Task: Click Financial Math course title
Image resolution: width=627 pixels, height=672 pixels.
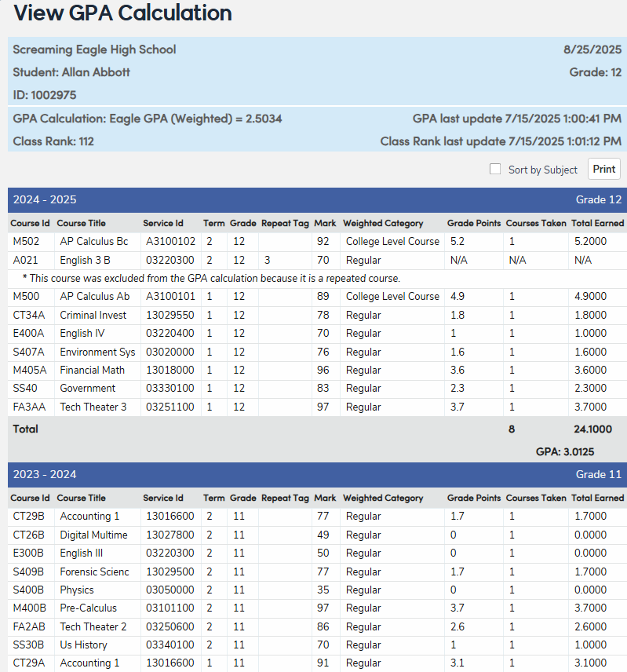Action: [92, 370]
